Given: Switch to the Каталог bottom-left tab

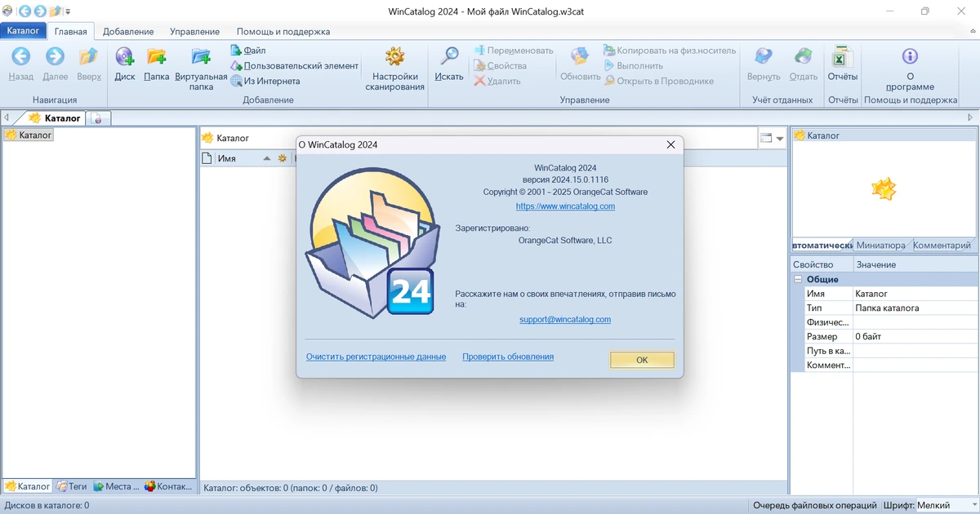Looking at the screenshot, I should [28, 486].
